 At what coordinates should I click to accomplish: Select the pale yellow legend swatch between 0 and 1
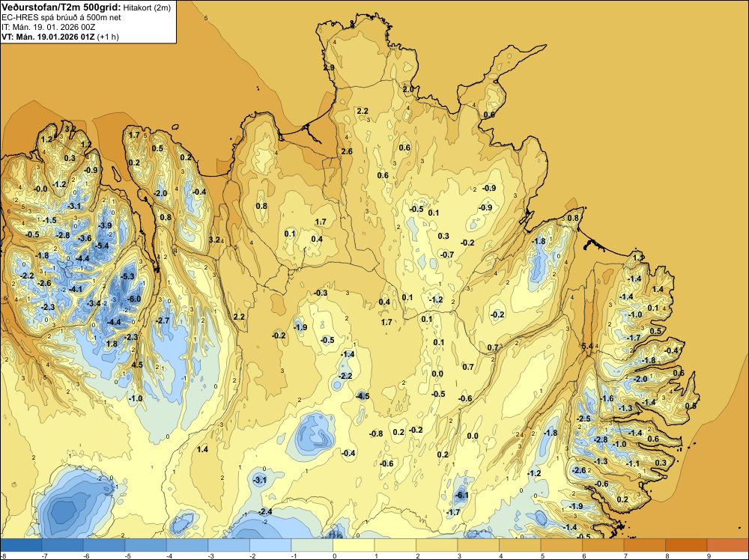(x=354, y=545)
